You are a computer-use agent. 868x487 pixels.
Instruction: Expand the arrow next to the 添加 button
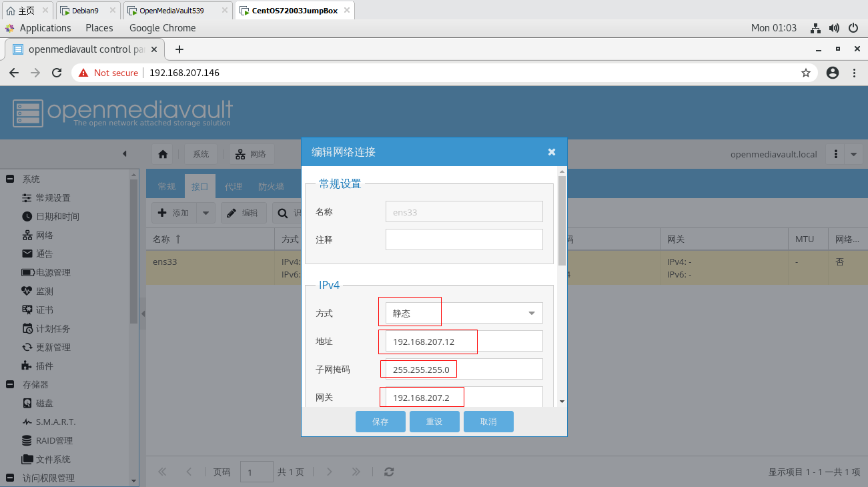tap(204, 212)
